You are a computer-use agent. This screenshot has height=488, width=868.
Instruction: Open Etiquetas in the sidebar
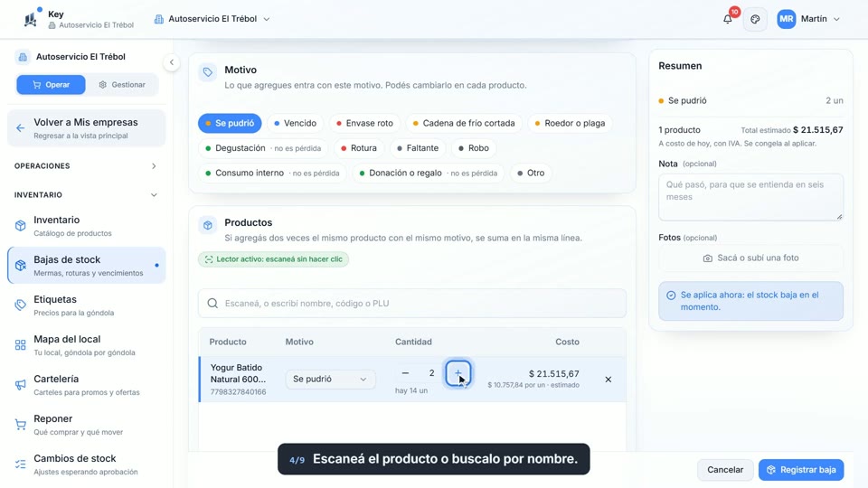point(87,305)
